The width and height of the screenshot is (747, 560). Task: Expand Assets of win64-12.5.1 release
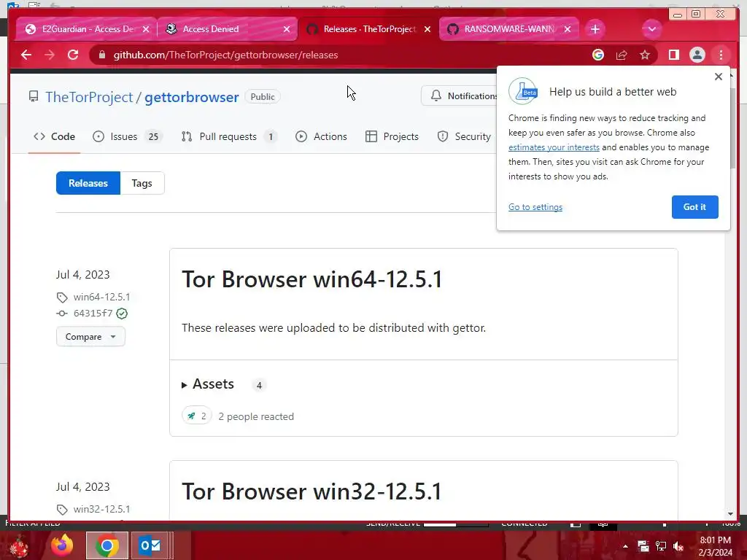pos(208,384)
